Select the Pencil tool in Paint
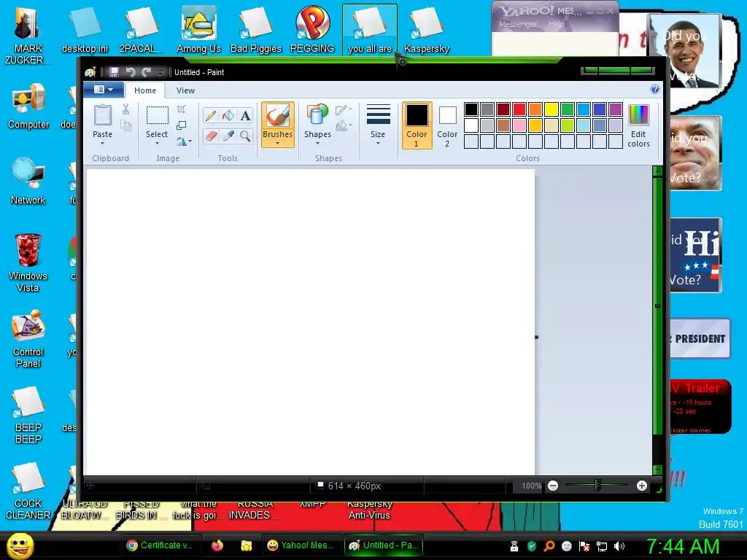 211,116
